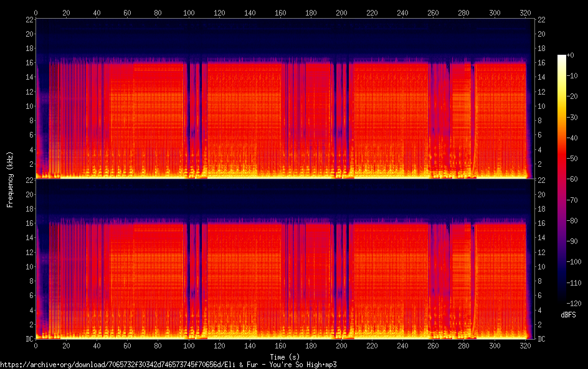This screenshot has width=588, height=369.
Task: Select the -30 level on the dBFS color scale
Action: point(574,118)
